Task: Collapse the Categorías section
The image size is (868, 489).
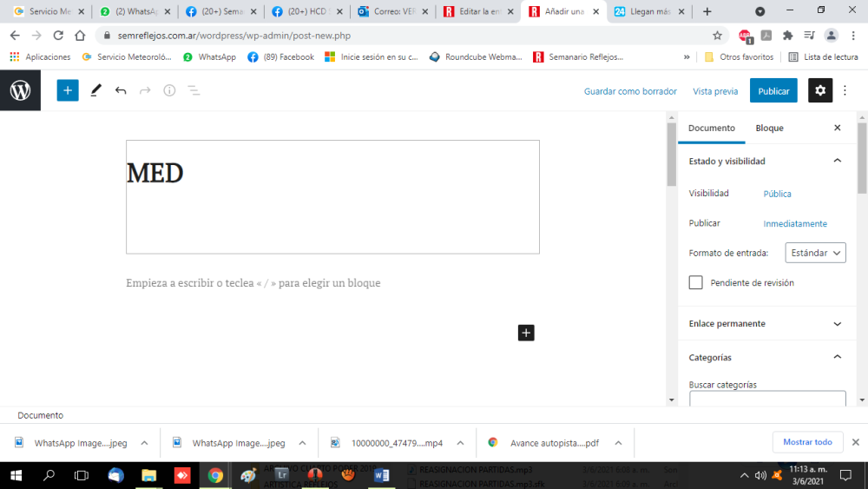Action: pos(837,357)
